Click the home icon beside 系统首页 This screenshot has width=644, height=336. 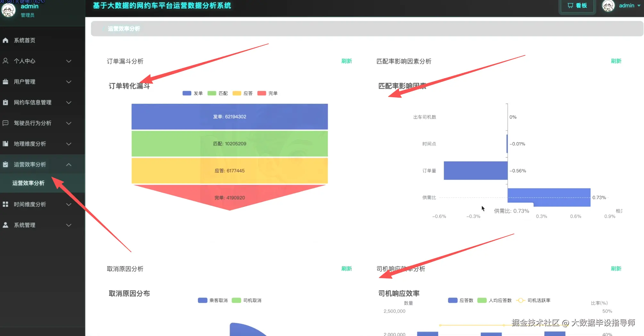[5, 40]
